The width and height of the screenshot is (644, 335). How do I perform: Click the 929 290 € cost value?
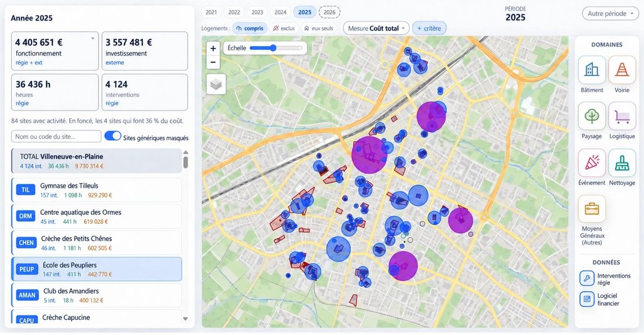click(x=100, y=196)
